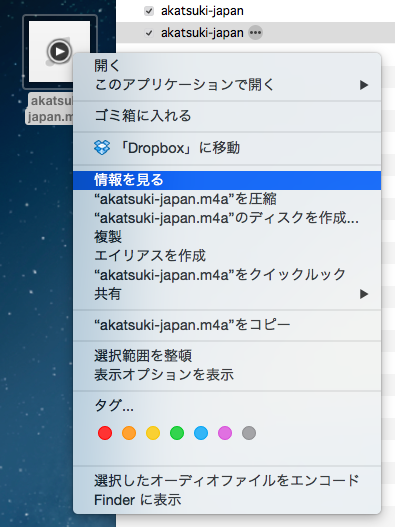Viewport: 395px width, 527px height.
Task: Click the ••• button beside akatsuki-japan
Action: [x=255, y=33]
